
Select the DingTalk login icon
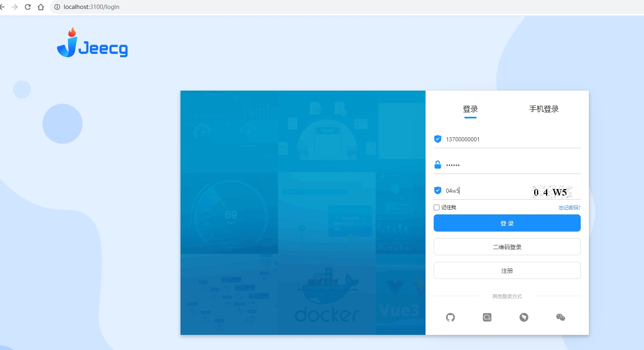tap(524, 317)
